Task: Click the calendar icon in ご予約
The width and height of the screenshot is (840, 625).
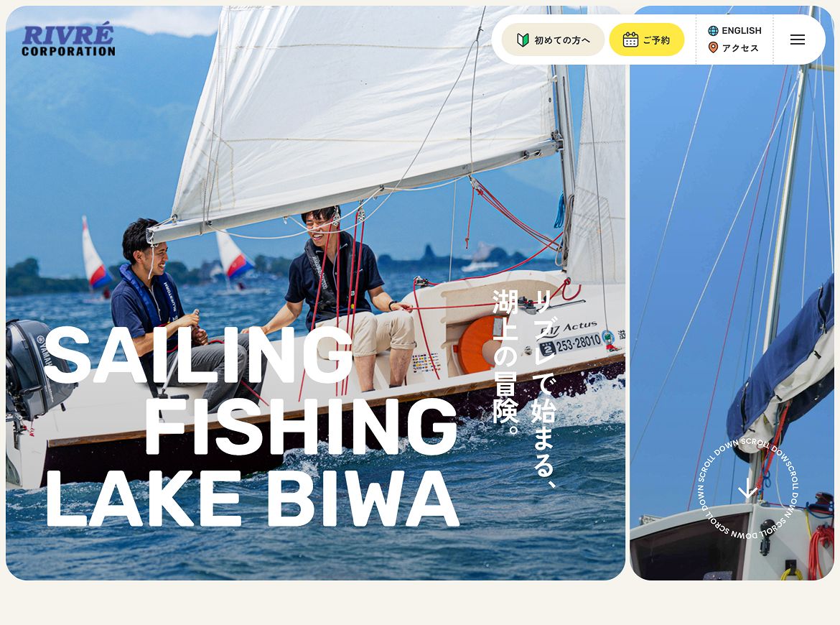Action: click(630, 40)
